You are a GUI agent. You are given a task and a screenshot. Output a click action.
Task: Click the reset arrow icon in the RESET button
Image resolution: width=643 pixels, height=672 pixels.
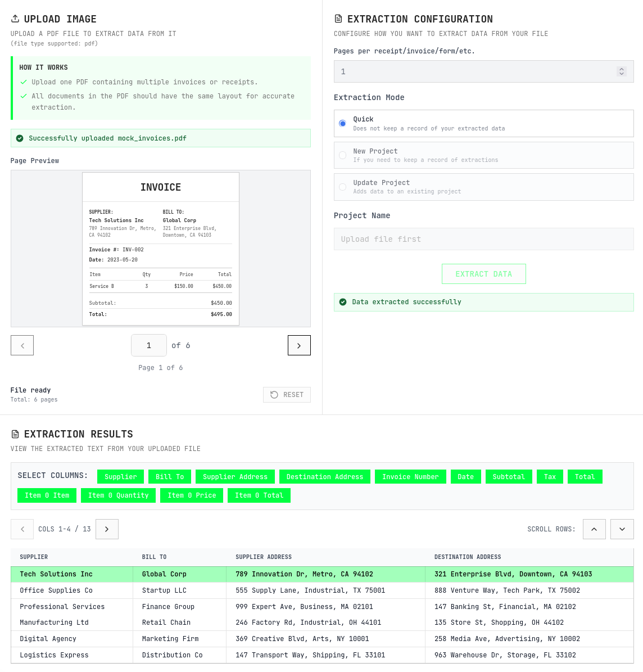(275, 395)
